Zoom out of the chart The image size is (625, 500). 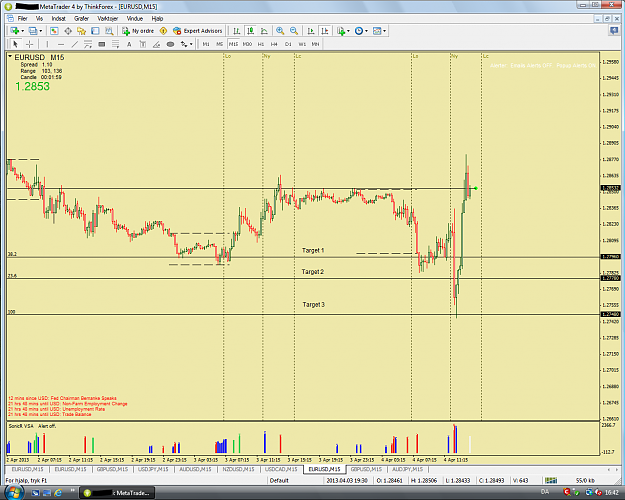coord(294,31)
